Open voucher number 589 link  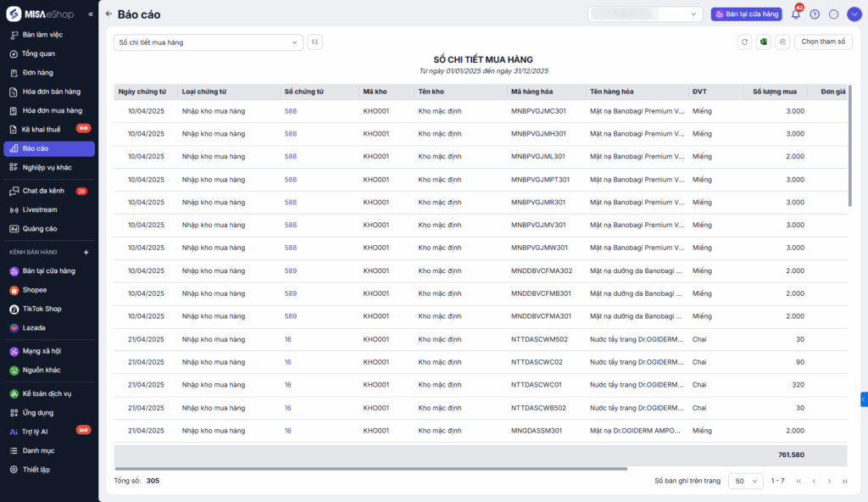pyautogui.click(x=291, y=271)
